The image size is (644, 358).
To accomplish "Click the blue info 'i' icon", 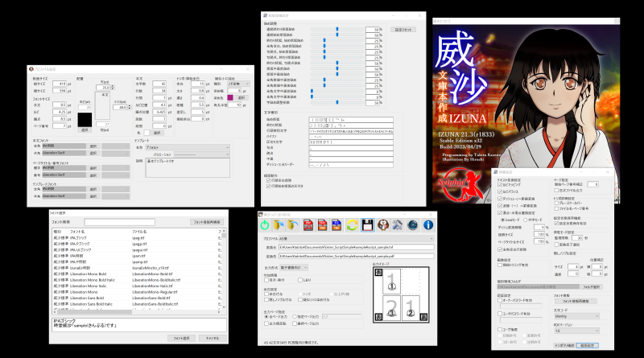I will pyautogui.click(x=428, y=225).
